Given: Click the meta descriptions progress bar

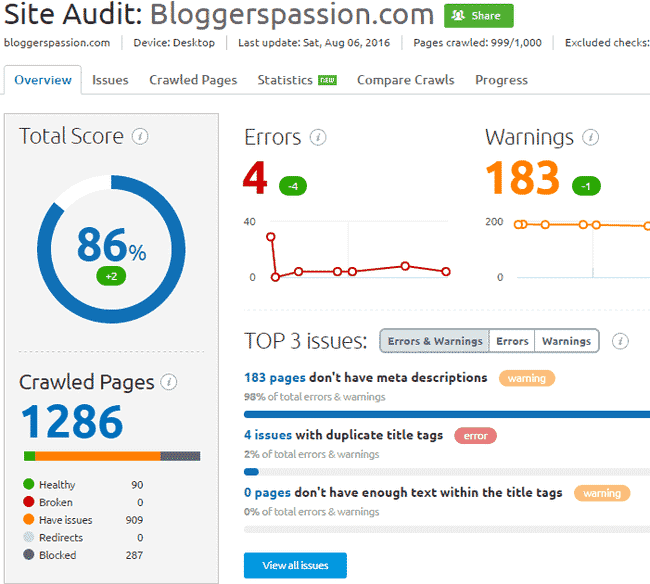Looking at the screenshot, I should click(x=447, y=414).
